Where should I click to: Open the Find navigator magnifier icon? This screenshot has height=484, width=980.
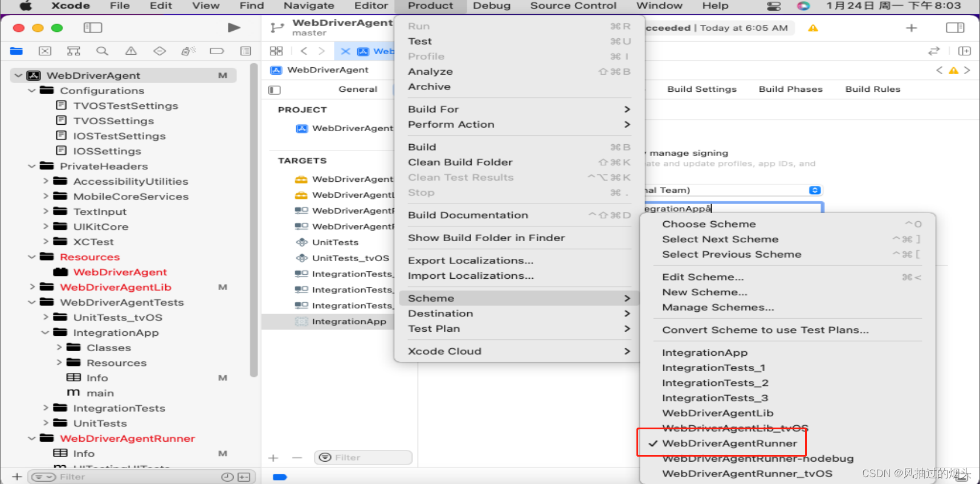click(102, 51)
